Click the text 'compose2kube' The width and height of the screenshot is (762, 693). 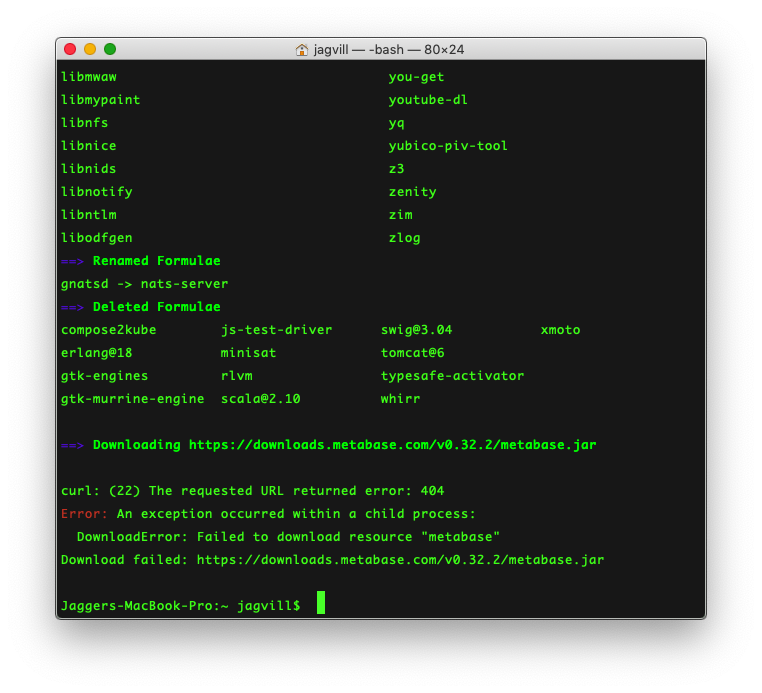(x=109, y=330)
